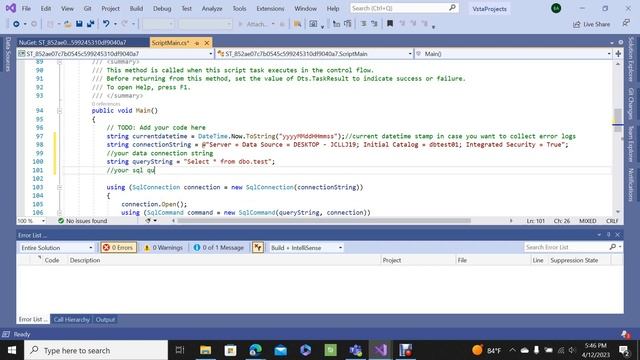Screen dimensions: 640x360
Task: Collapse the Main() method outline at line 94
Action: point(60,111)
